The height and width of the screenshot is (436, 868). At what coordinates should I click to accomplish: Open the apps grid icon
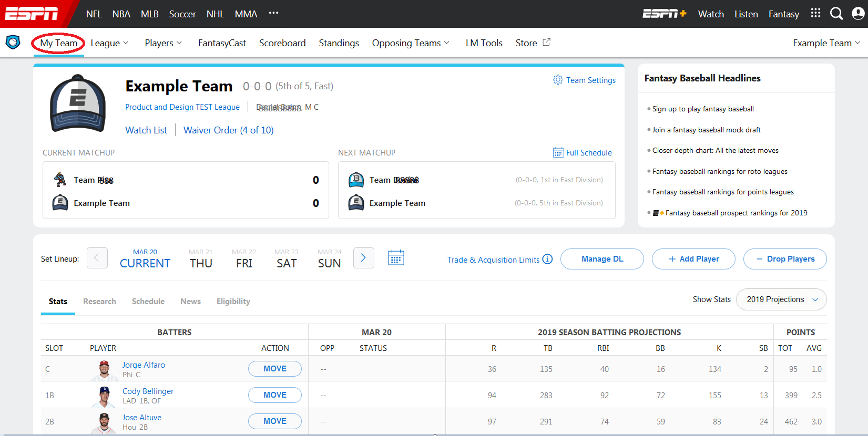[815, 13]
